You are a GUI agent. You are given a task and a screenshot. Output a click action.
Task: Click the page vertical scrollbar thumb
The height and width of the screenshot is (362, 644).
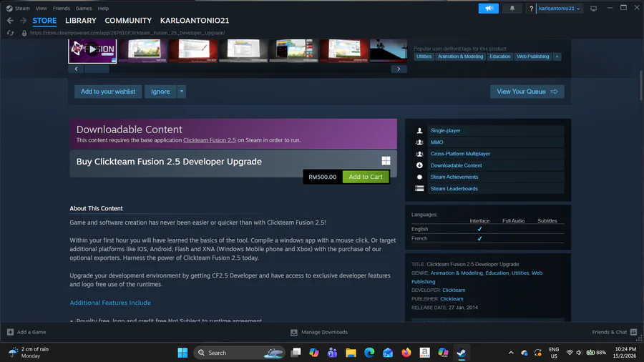click(640, 85)
